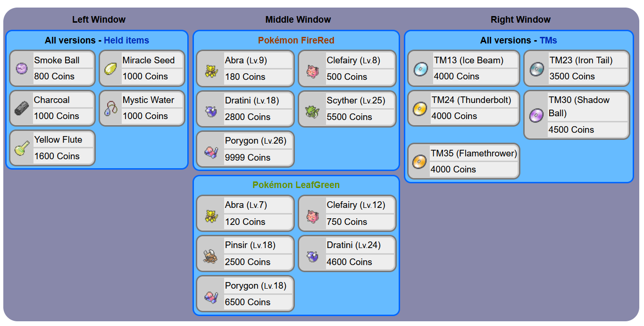Select the 4500 Coins price text
The height and width of the screenshot is (326, 644).
click(x=571, y=129)
